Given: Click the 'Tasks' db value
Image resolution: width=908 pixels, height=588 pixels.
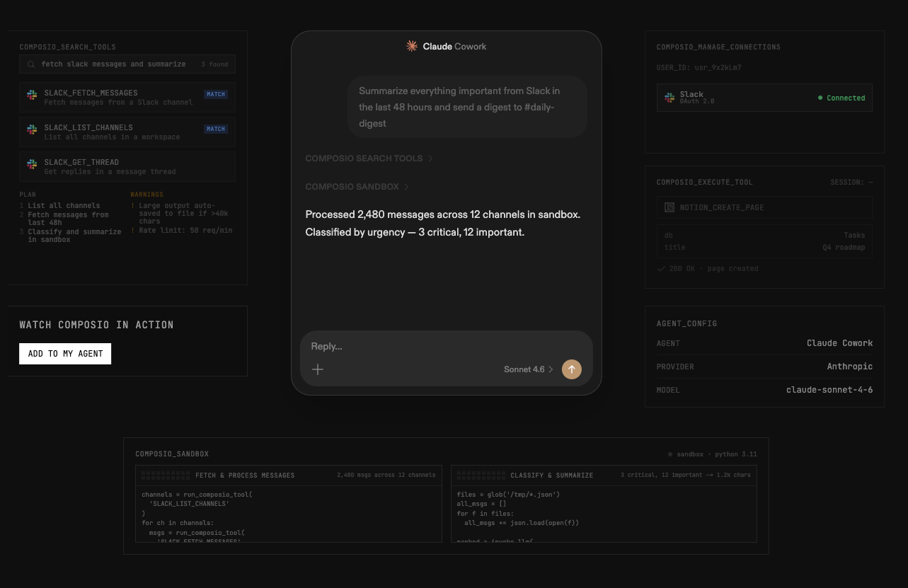Looking at the screenshot, I should tap(854, 236).
